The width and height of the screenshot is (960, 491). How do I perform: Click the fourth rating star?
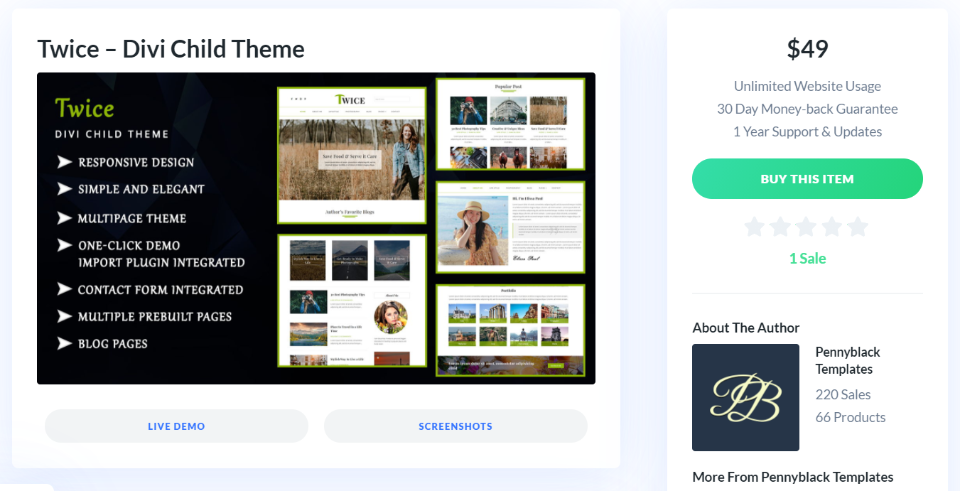click(x=832, y=227)
